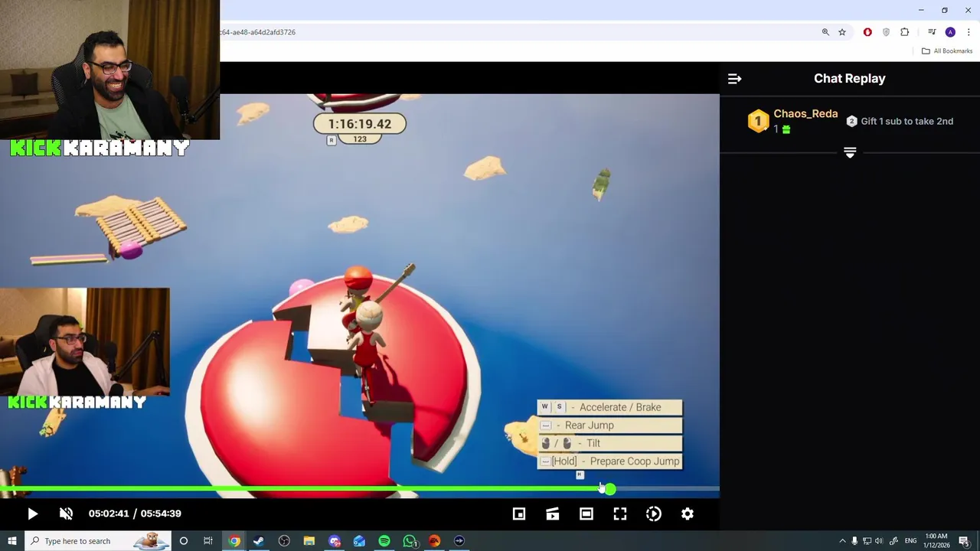Open Chaos_Reda's profile
The width and height of the screenshot is (980, 551).
tap(805, 113)
